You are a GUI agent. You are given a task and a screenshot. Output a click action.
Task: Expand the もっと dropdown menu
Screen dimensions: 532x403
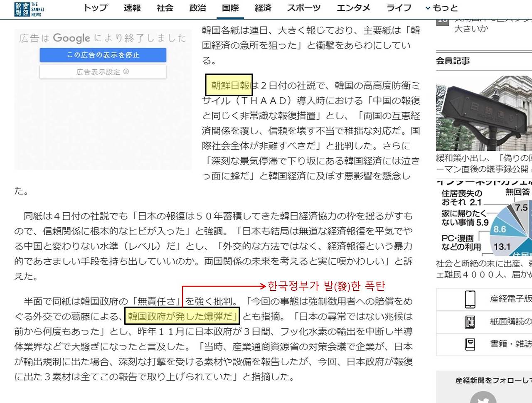tap(441, 8)
